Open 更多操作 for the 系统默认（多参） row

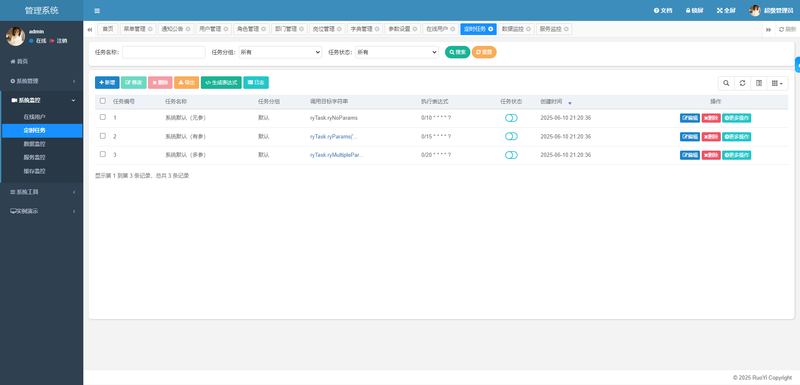pos(737,155)
